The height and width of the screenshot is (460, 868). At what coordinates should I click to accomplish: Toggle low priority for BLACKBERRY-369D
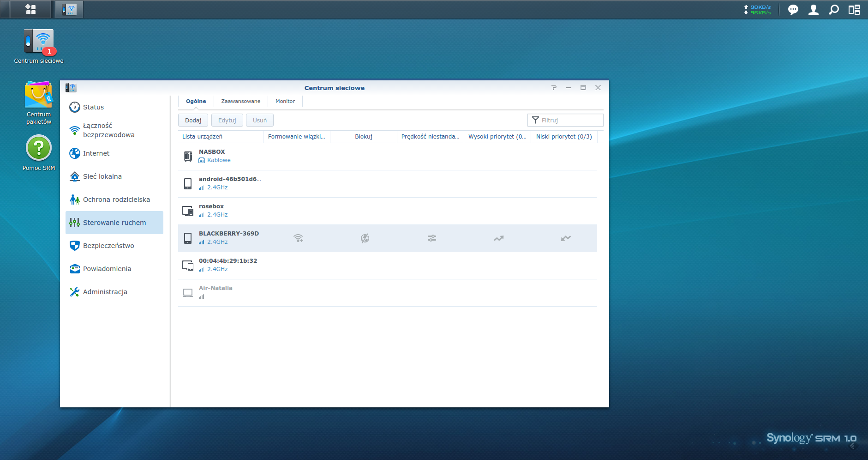tap(566, 238)
